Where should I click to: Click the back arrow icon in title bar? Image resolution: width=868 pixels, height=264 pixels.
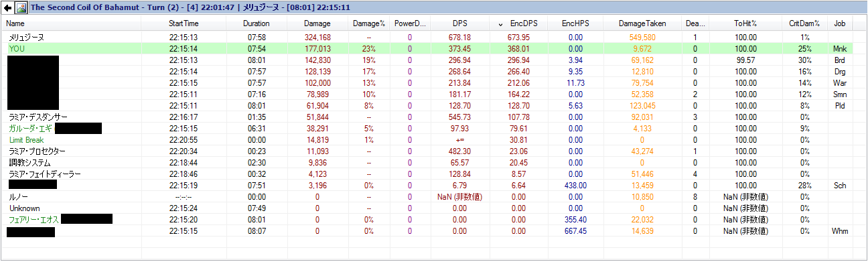(x=7, y=8)
